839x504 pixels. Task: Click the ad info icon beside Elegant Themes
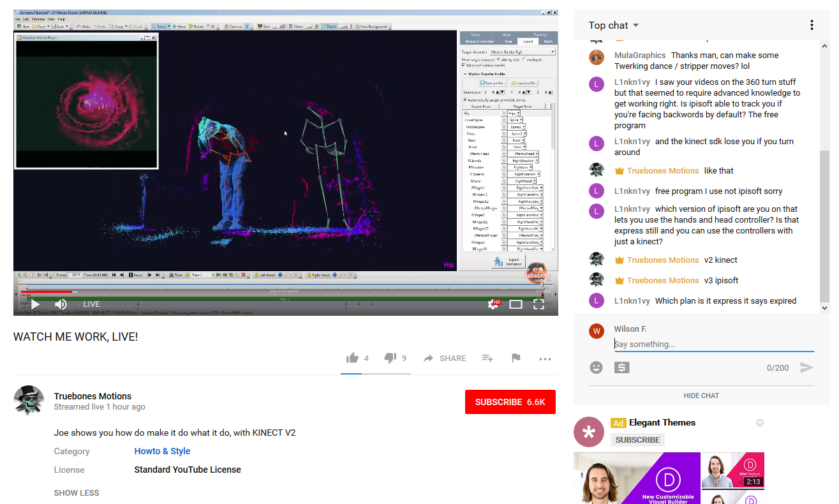(x=759, y=422)
